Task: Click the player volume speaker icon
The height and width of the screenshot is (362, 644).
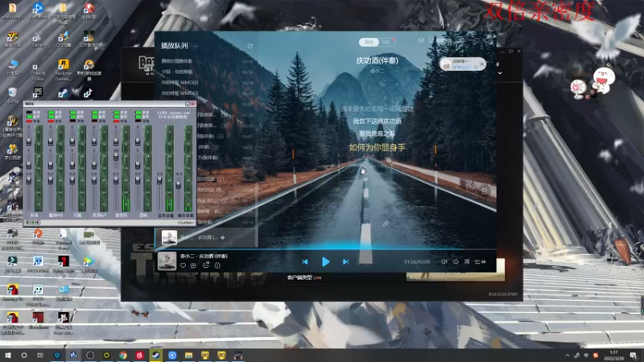Action: (x=444, y=261)
